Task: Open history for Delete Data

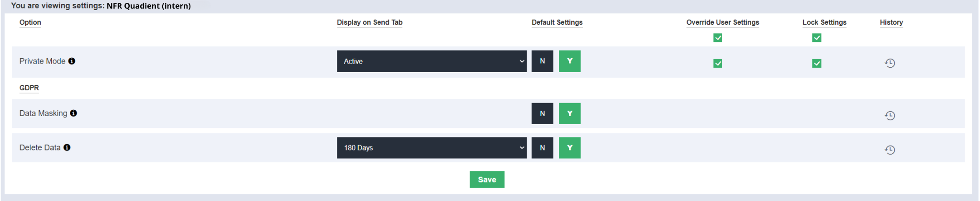Action: [x=890, y=150]
